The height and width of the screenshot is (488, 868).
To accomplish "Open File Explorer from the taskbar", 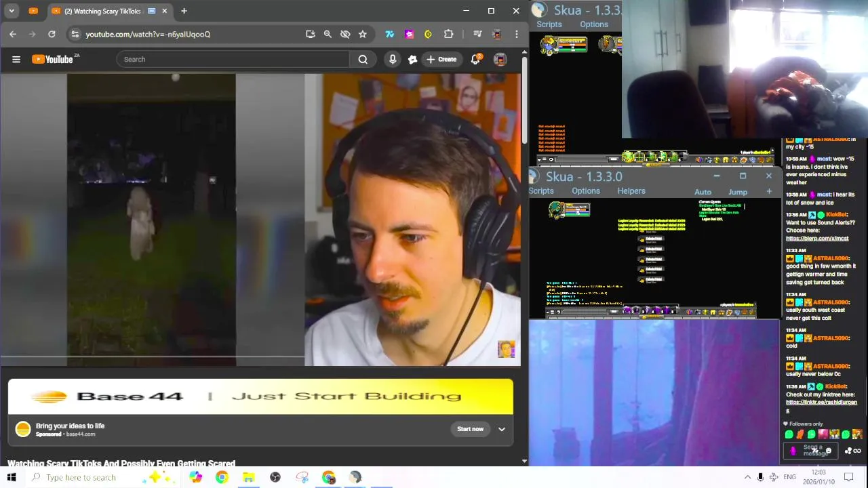I will click(248, 477).
